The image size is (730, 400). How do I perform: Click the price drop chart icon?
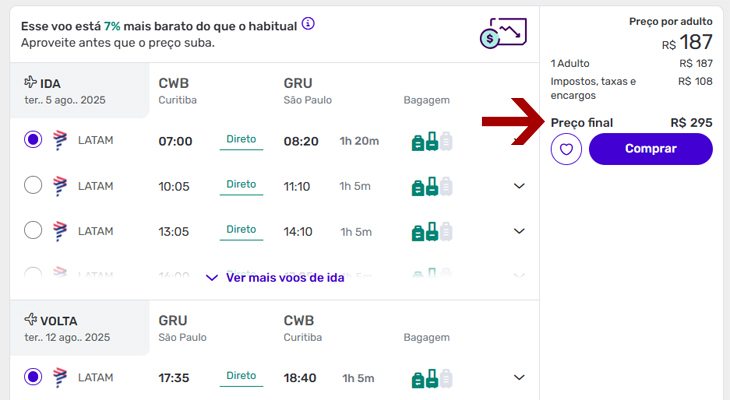point(503,33)
